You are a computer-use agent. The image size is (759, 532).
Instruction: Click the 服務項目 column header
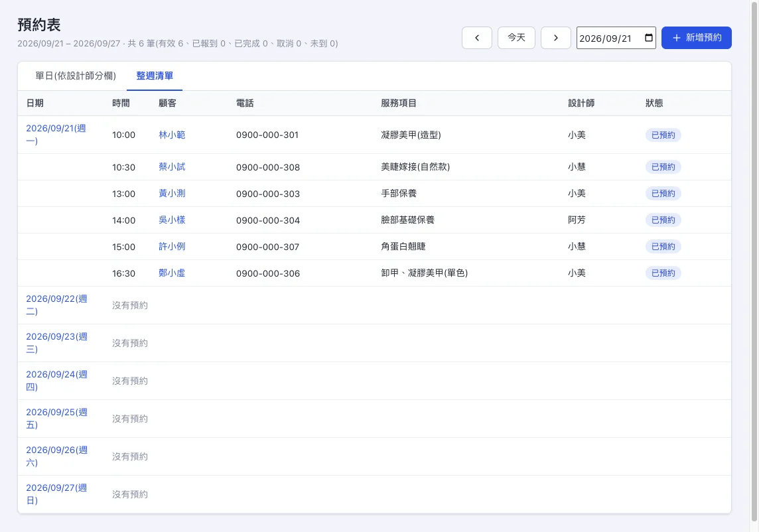tap(398, 103)
